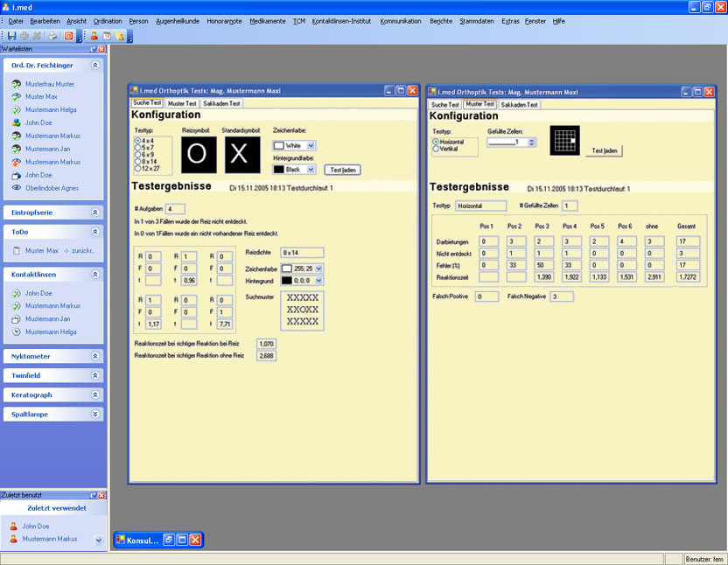
Task: Click the eye icon beside Oberlindober Agnes
Action: coord(17,188)
